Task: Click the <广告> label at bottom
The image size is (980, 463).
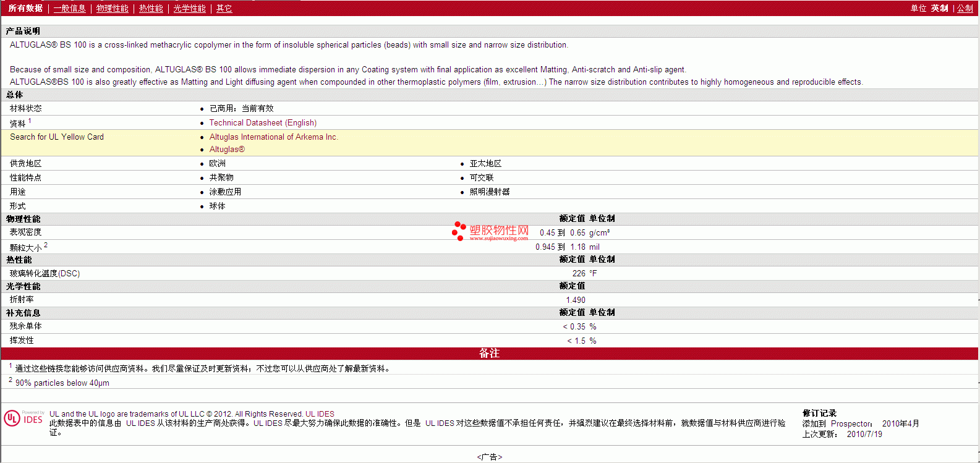Action: (x=490, y=457)
